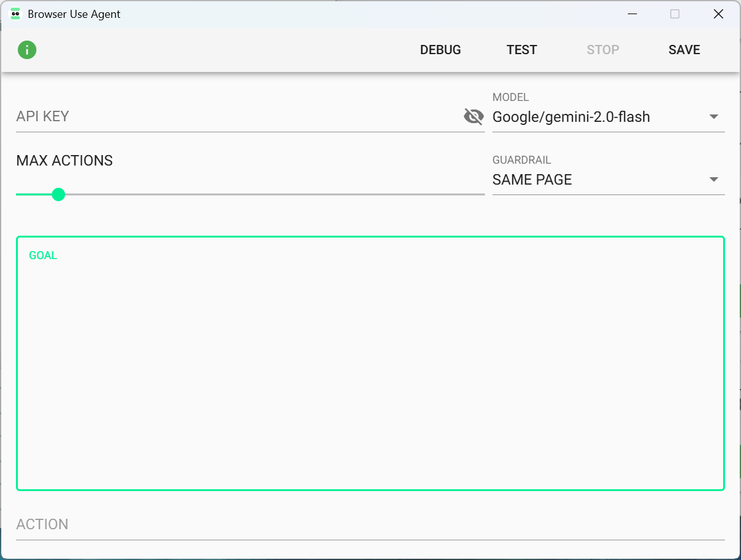Click the Browser Use Agent app icon
The image size is (741, 560).
pyautogui.click(x=15, y=14)
